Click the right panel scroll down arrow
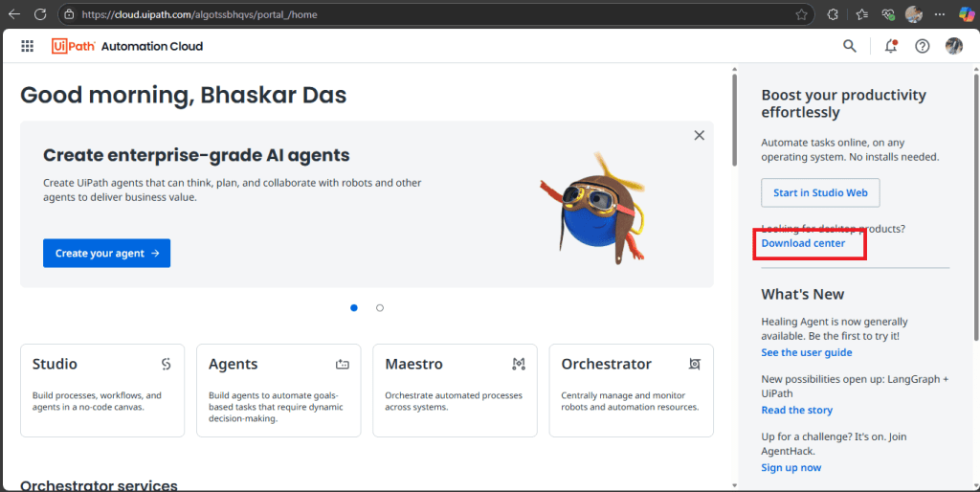 pos(976,485)
